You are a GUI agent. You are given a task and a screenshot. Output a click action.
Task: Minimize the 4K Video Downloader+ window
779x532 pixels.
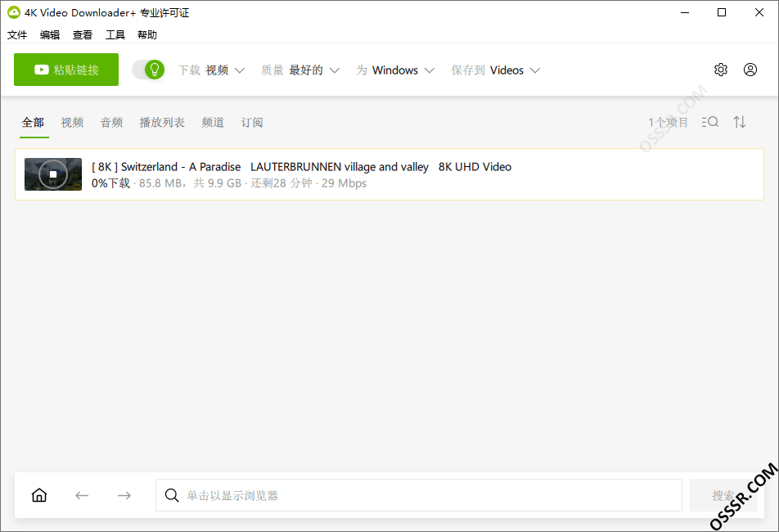[685, 12]
